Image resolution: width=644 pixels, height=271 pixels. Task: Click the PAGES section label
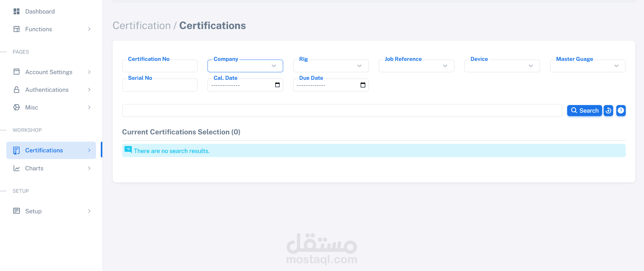coord(21,52)
